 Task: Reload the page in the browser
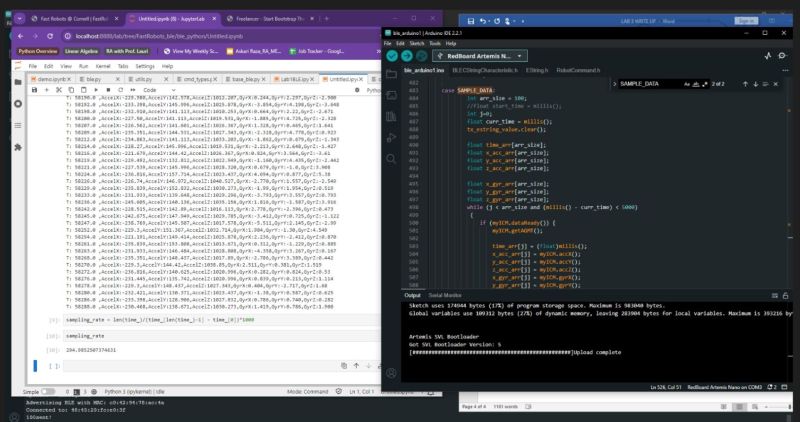50,36
